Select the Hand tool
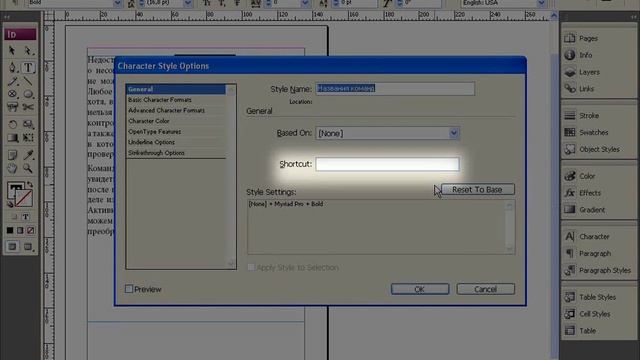 coord(12,168)
